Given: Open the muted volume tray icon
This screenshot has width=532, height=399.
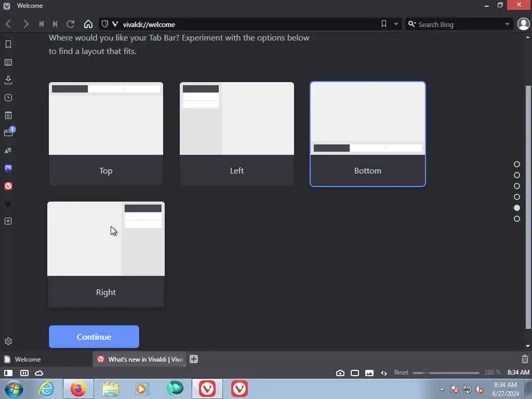Looking at the screenshot, I should coord(480,390).
